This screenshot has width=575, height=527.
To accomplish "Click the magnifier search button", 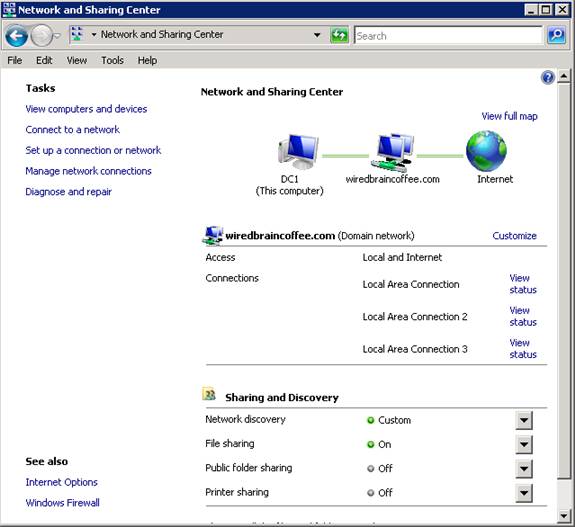I will [556, 35].
